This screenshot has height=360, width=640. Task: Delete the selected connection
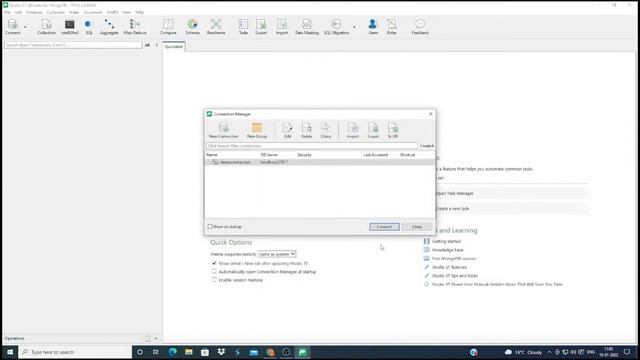pyautogui.click(x=307, y=131)
